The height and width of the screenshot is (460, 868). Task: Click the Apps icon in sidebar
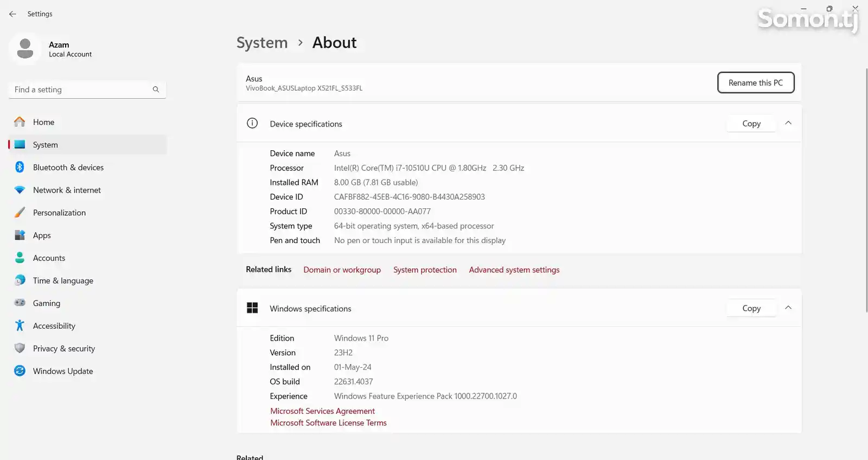tap(20, 235)
